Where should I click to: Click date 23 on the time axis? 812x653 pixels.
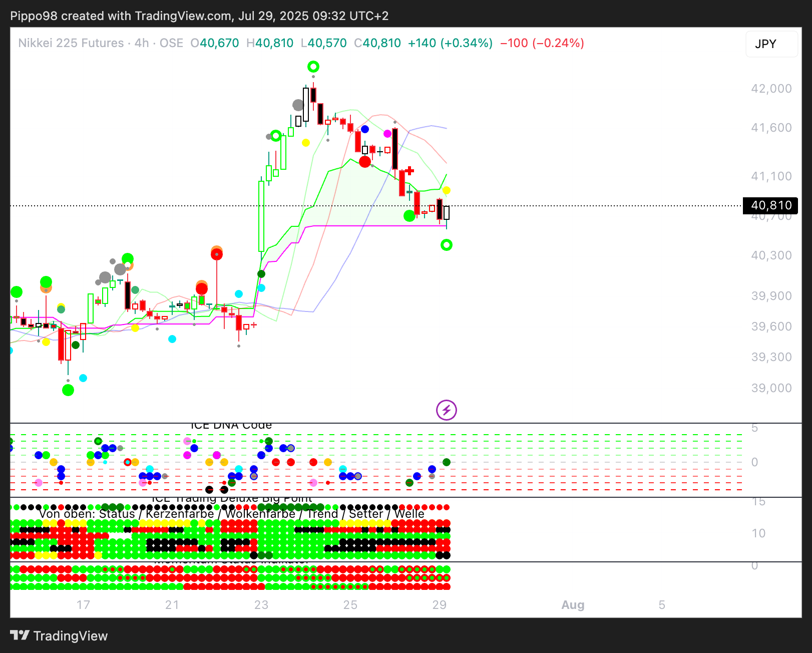pyautogui.click(x=261, y=605)
